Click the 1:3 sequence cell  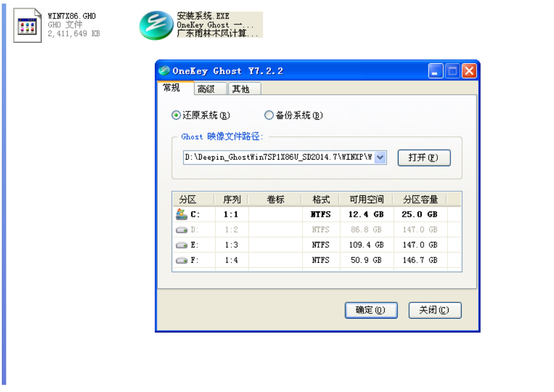point(231,245)
